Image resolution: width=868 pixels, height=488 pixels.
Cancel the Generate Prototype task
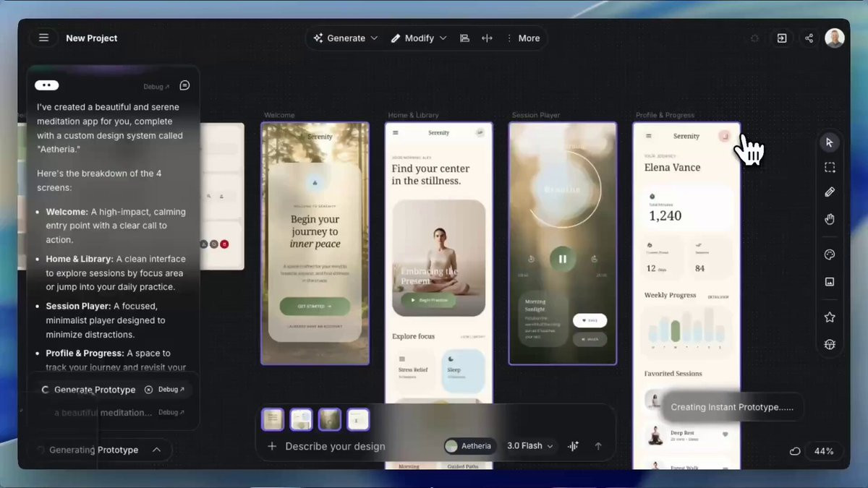(148, 390)
